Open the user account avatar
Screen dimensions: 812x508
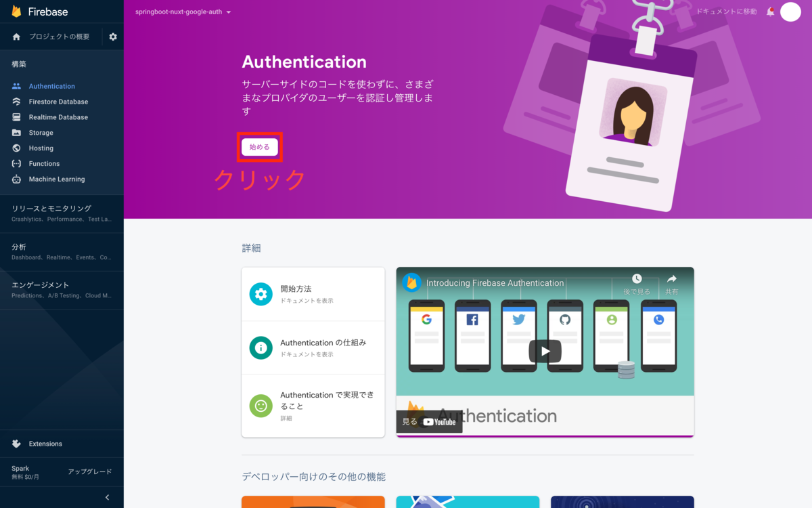point(790,12)
